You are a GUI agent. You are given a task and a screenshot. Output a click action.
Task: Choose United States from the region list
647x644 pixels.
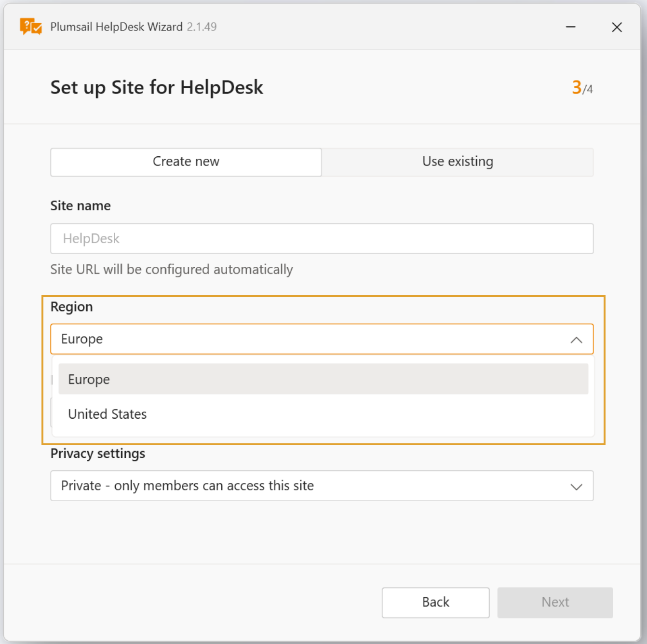click(x=323, y=414)
